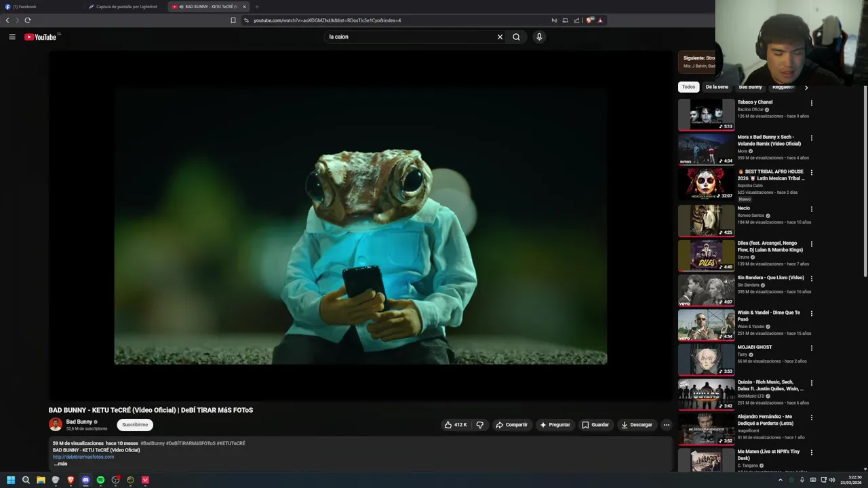This screenshot has width=868, height=488.
Task: Open options menu for Volando Remix video
Action: pyautogui.click(x=811, y=138)
